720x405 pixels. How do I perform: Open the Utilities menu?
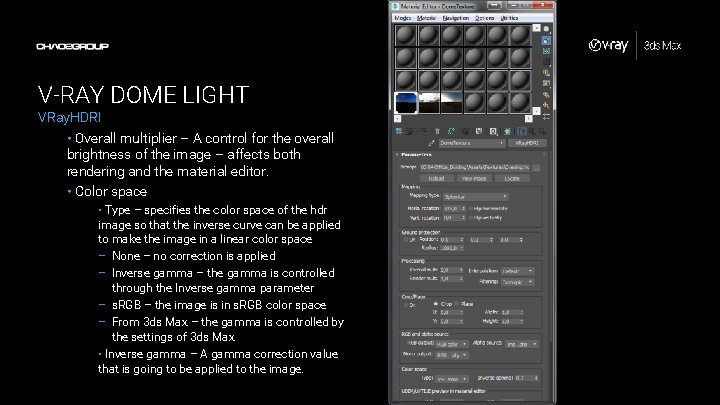tap(509, 18)
